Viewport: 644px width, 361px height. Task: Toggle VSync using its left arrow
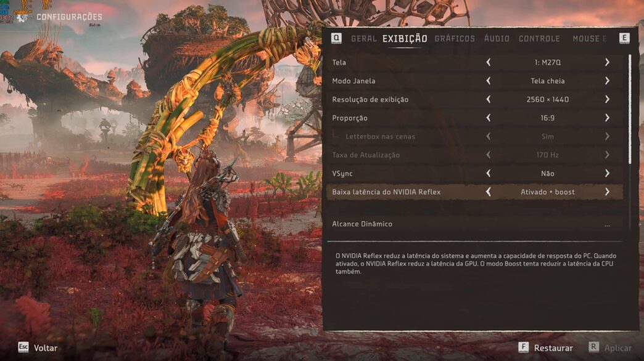tap(489, 173)
